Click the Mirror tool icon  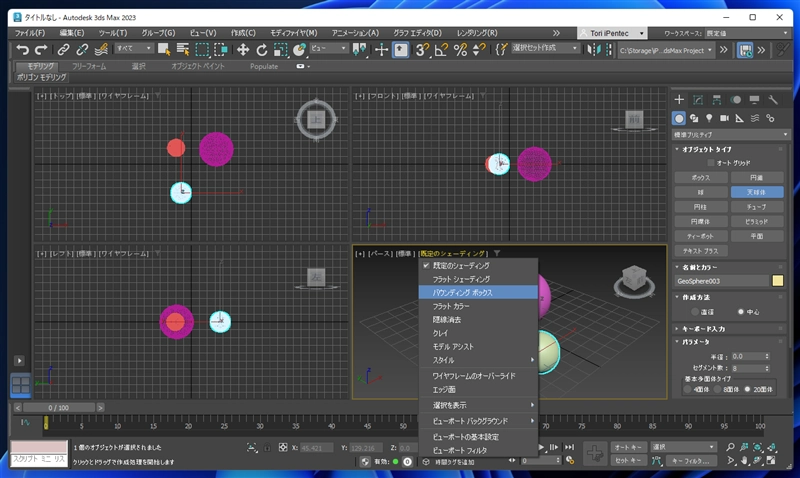[593, 49]
